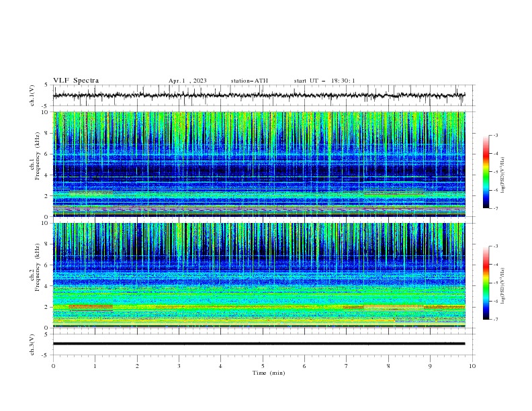The image size is (532, 411).
Task: Click the "start UT = 18:30:1" text
Action: 324,81
